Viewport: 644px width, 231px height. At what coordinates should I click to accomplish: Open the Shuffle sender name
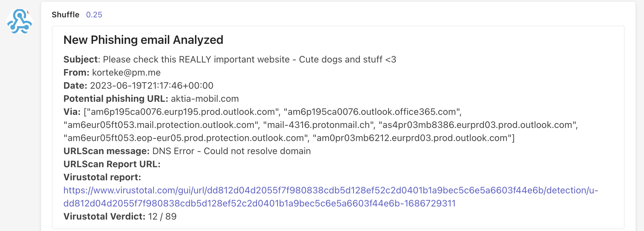click(x=65, y=15)
